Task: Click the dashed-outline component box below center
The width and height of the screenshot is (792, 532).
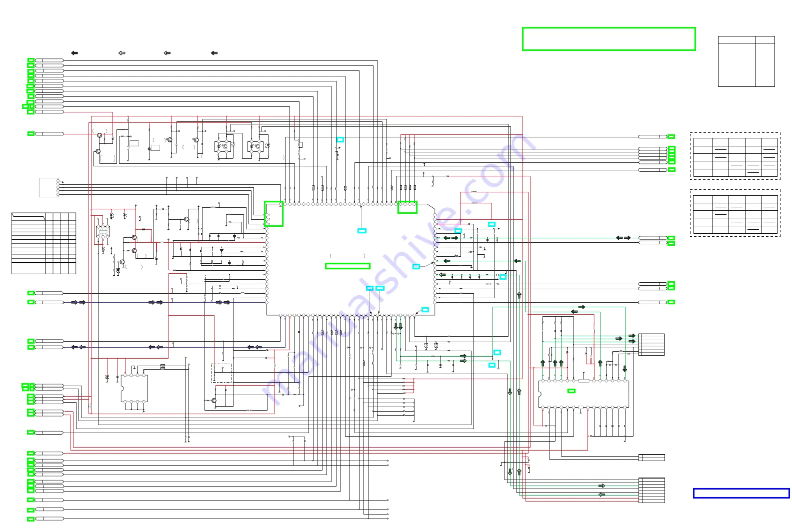Action: 221,373
